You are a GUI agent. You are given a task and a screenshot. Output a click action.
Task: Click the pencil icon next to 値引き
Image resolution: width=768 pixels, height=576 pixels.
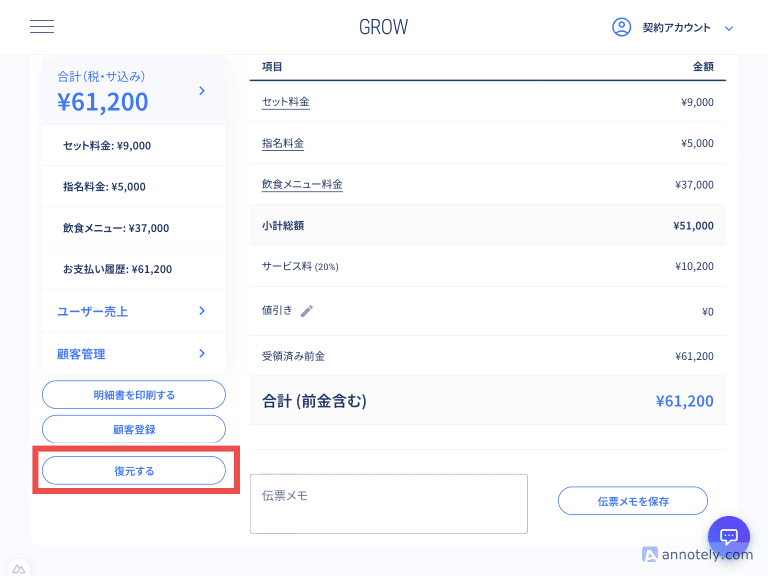tap(307, 311)
